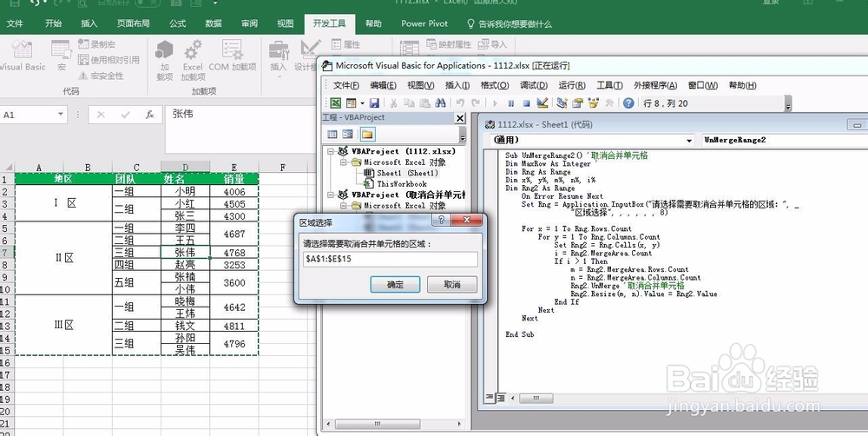
Task: Close the 工程 - VBAProject panel
Action: point(460,118)
